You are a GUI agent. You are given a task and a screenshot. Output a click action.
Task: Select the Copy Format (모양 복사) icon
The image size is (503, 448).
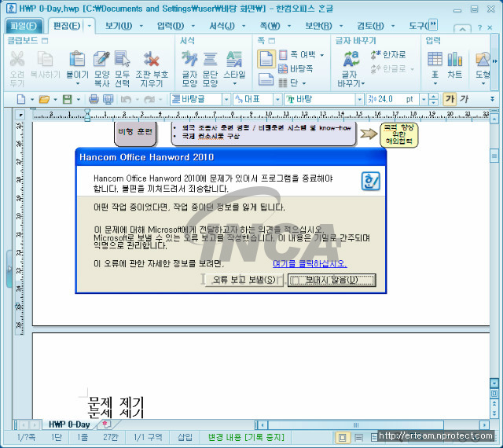pos(101,59)
